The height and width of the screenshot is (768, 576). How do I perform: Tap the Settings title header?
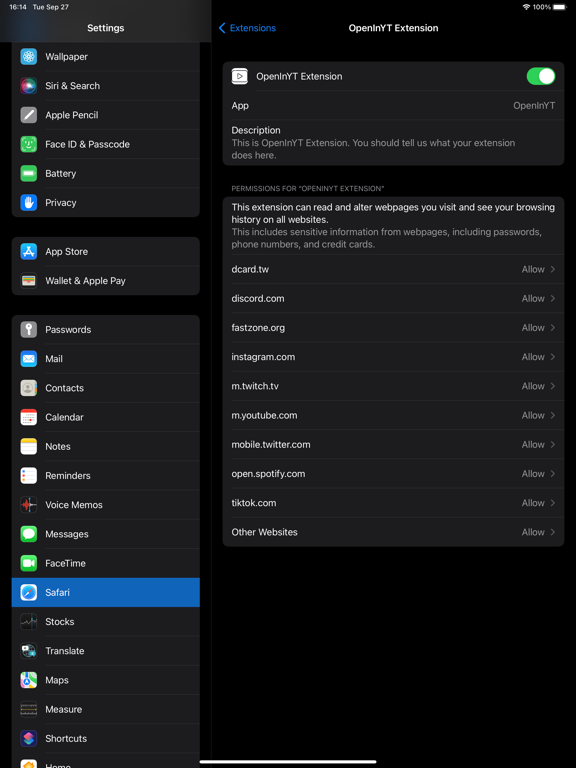[x=106, y=28]
